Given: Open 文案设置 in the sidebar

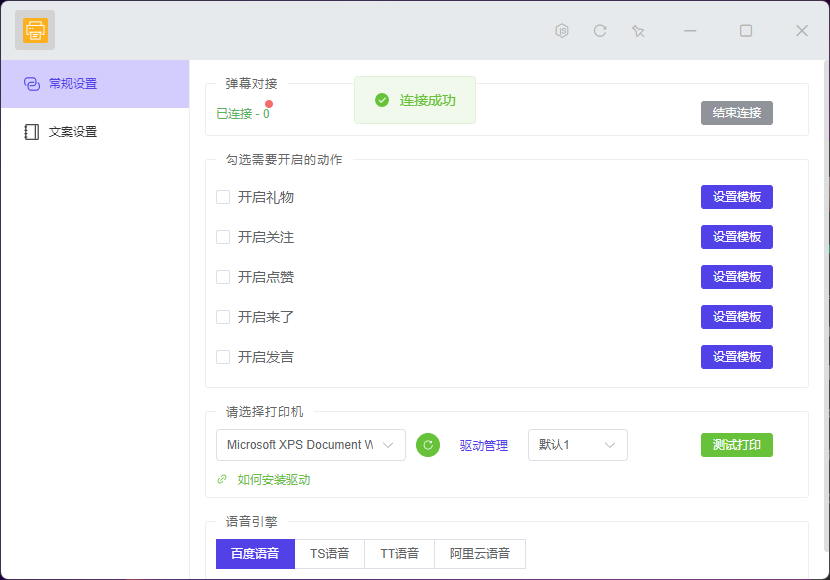Looking at the screenshot, I should pos(95,132).
